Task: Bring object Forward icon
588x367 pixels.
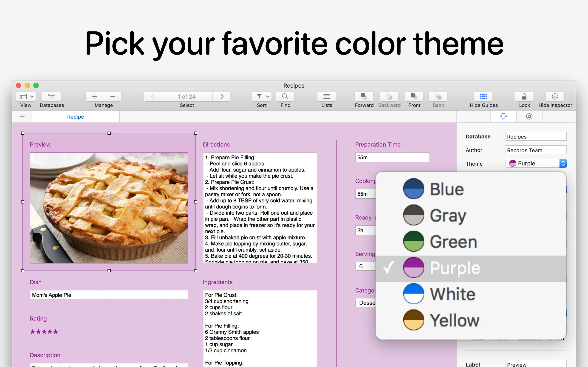Action: point(364,97)
